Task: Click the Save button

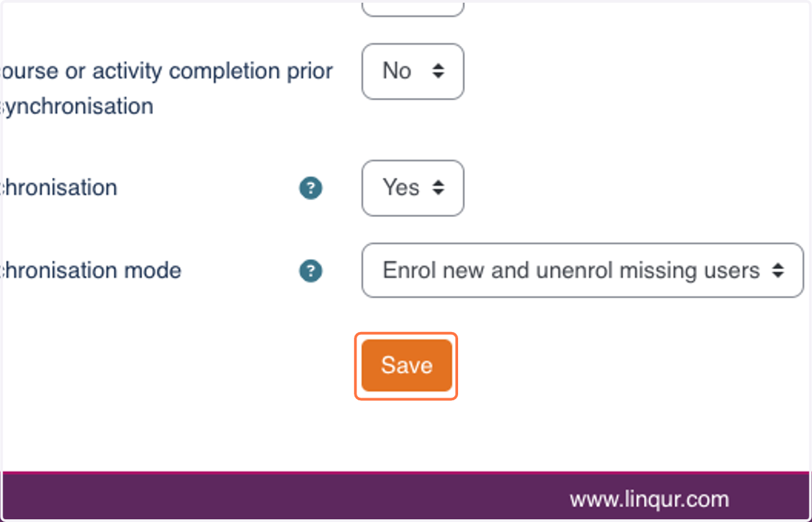Action: coord(407,365)
